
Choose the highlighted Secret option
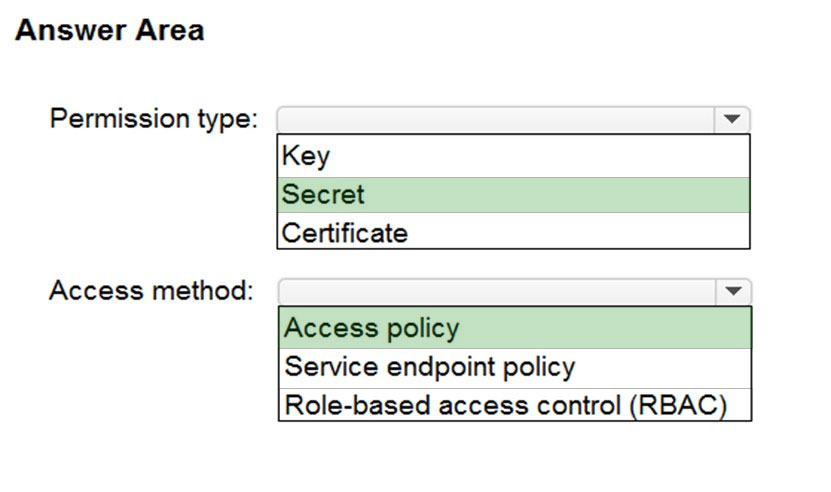[513, 195]
